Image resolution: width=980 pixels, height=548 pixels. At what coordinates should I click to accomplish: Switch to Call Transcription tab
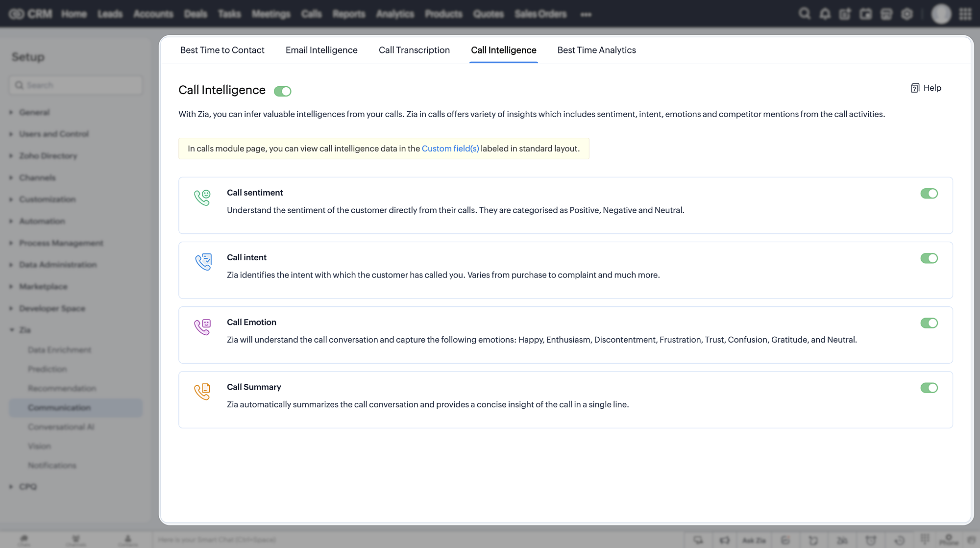coord(414,50)
